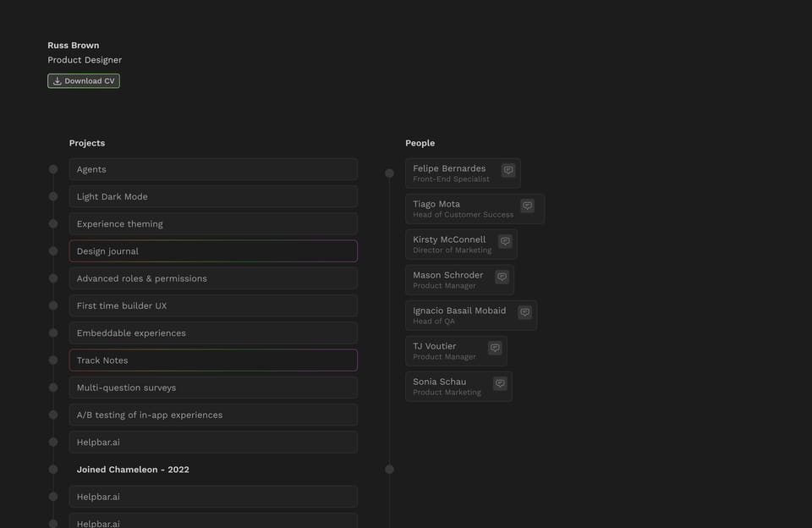Viewport: 812px width, 528px height.
Task: Click chat icon beside Kirsty McConnell
Action: (505, 241)
